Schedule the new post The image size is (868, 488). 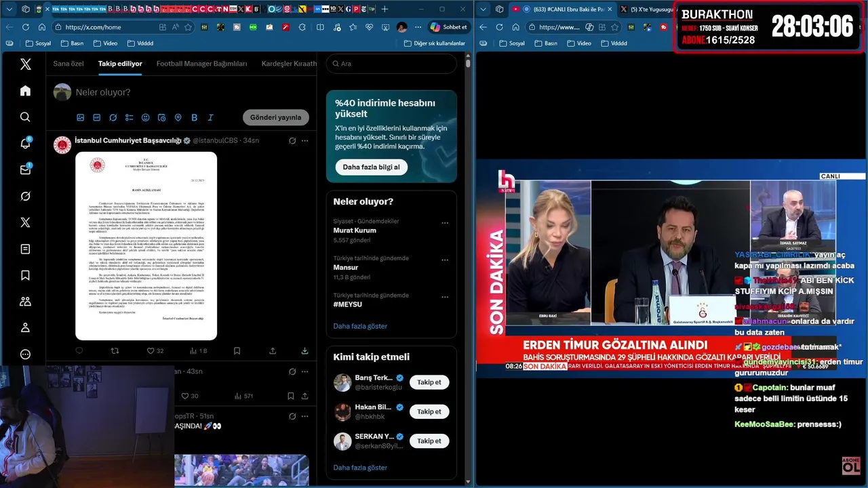point(161,117)
